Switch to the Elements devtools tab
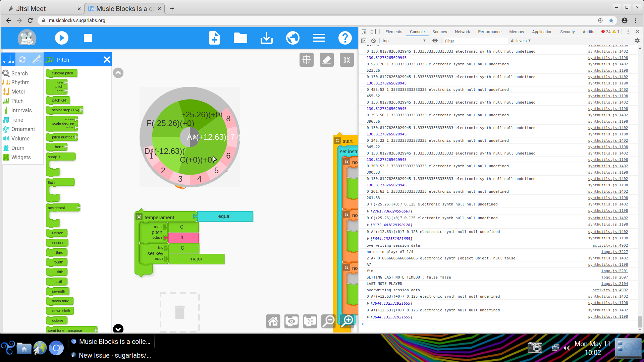 tap(394, 32)
